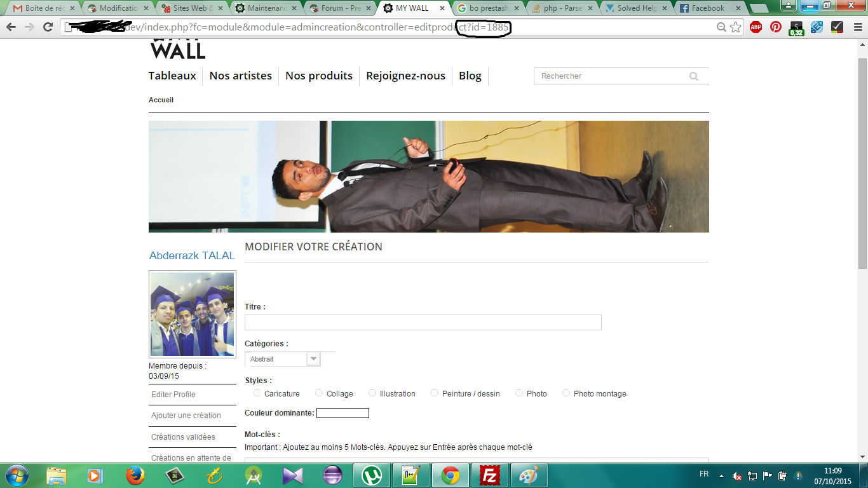Click the FR language indicator in tray
This screenshot has height=488, width=868.
coord(704,475)
